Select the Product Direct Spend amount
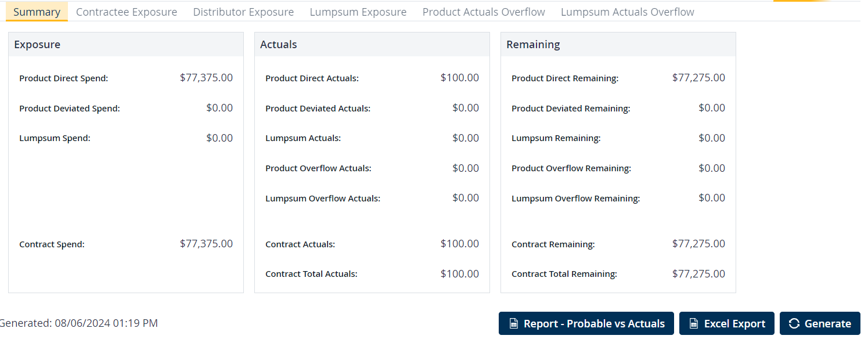Image resolution: width=868 pixels, height=339 pixels. (x=206, y=78)
